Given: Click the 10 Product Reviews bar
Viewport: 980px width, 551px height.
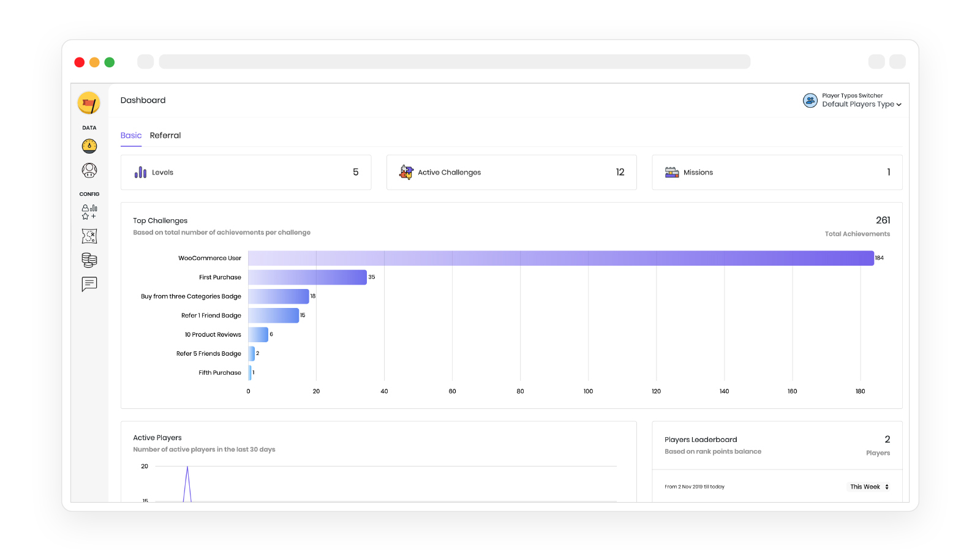Looking at the screenshot, I should click(258, 334).
